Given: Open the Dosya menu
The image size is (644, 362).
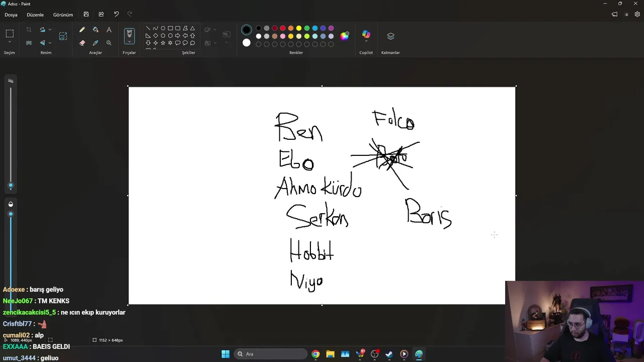Looking at the screenshot, I should point(11,15).
